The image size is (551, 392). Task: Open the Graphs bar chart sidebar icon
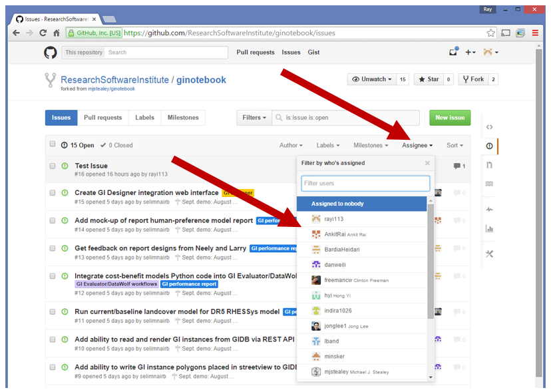489,228
